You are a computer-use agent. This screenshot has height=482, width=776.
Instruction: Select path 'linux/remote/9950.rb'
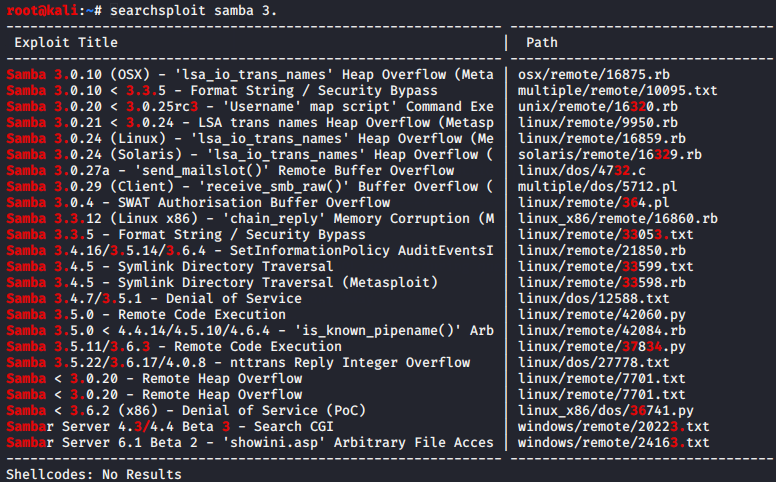597,122
